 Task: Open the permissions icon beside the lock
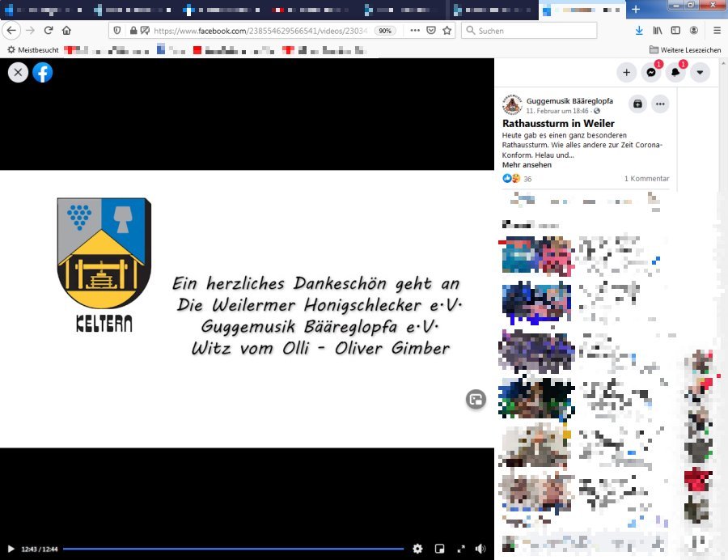[x=145, y=31]
